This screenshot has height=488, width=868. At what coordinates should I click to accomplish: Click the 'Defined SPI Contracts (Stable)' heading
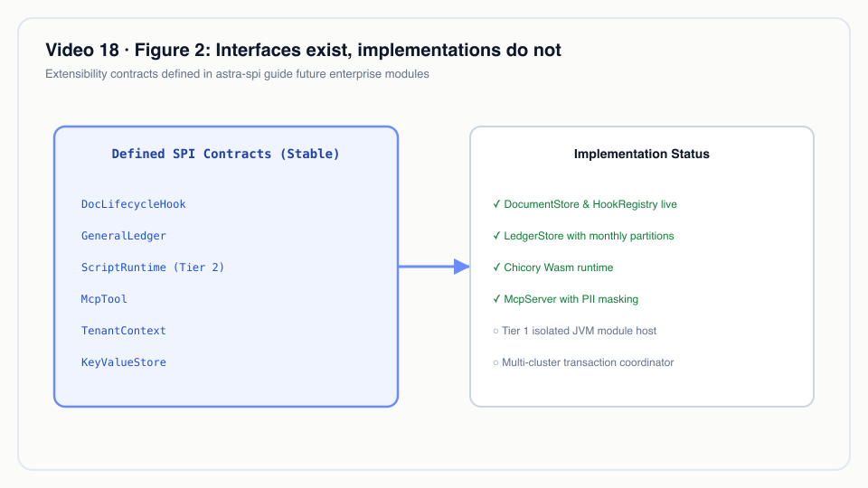pos(226,154)
